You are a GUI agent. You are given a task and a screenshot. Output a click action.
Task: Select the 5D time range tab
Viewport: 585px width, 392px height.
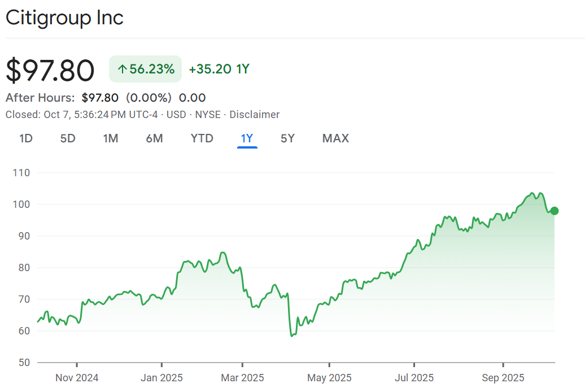68,138
